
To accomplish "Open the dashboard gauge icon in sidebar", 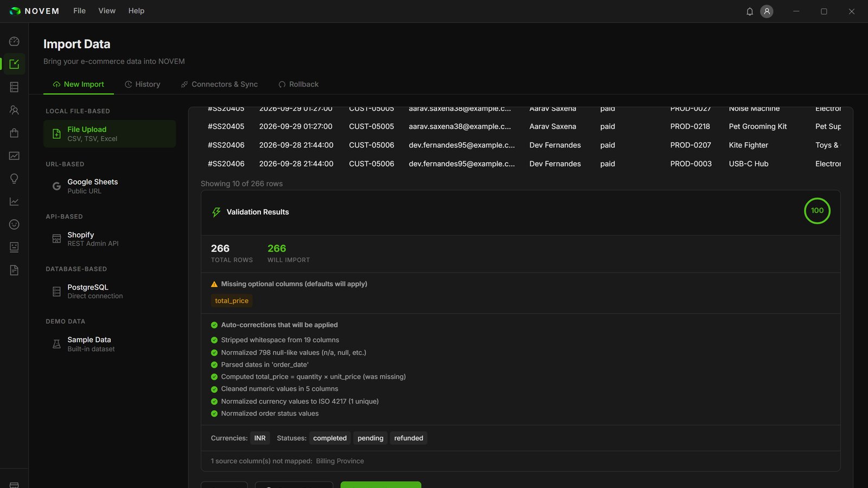I will click(14, 42).
